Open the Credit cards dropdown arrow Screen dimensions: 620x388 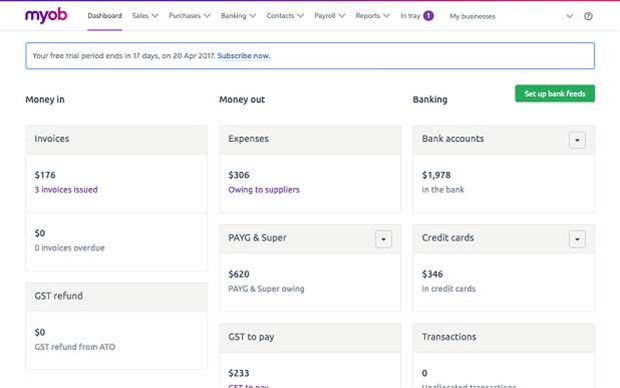[x=577, y=239]
